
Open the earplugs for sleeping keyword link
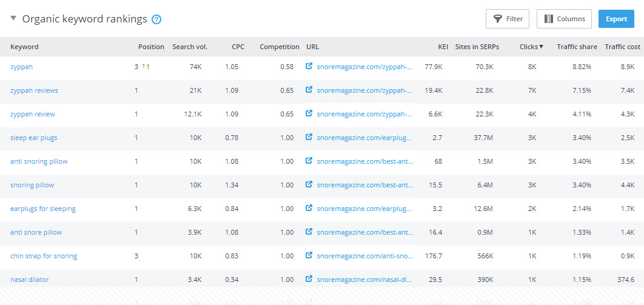(42, 209)
